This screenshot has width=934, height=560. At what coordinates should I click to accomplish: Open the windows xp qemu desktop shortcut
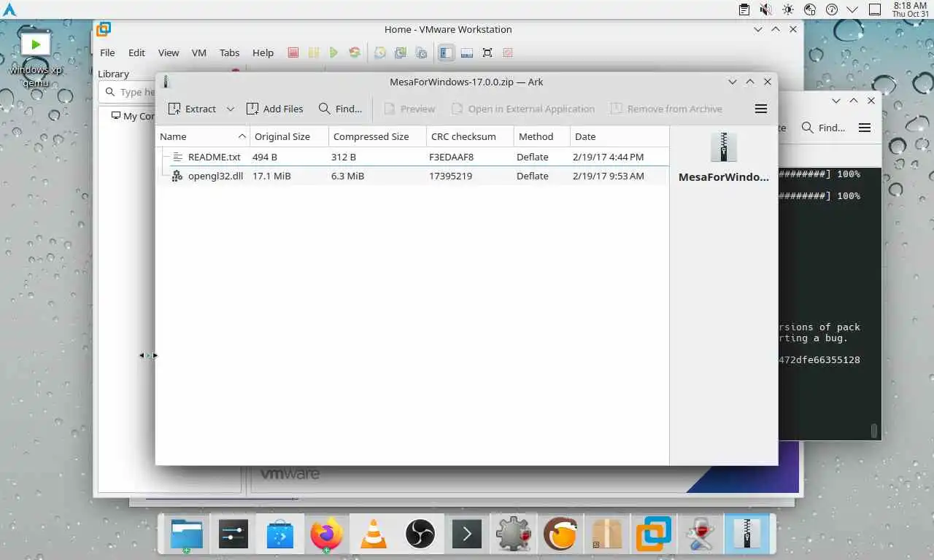35,58
